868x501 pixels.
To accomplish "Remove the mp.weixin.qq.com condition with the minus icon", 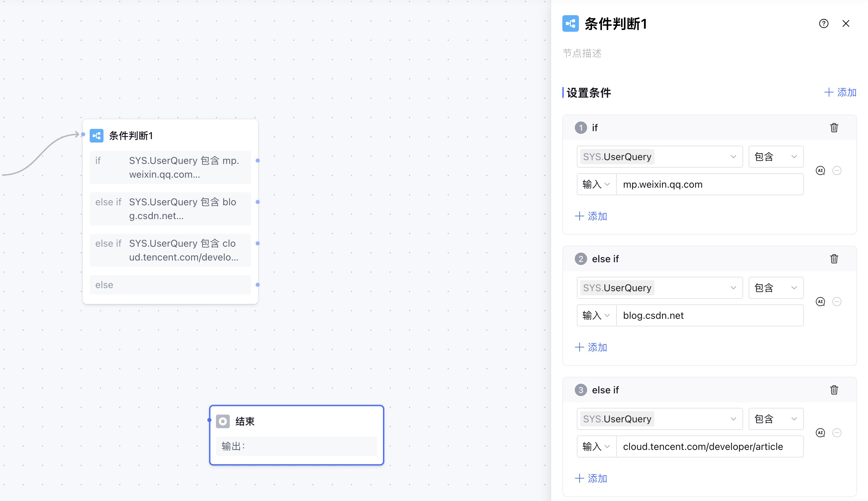I will click(837, 170).
